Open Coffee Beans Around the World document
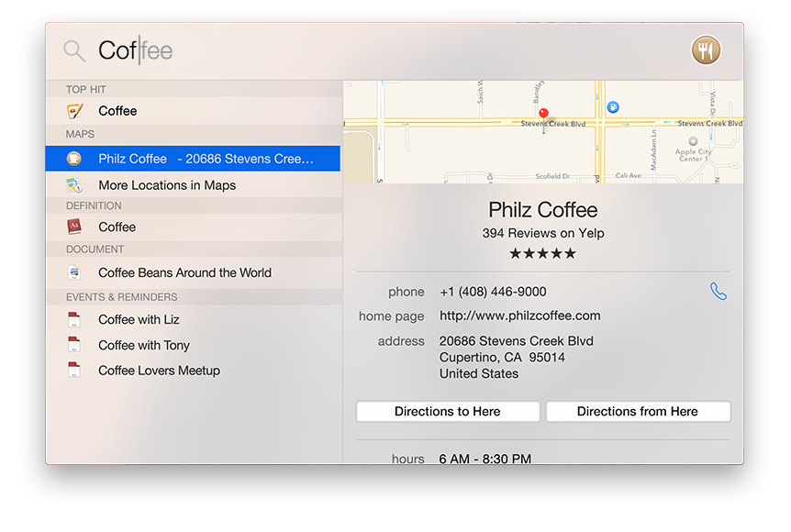This screenshot has height=532, width=791. (x=184, y=272)
